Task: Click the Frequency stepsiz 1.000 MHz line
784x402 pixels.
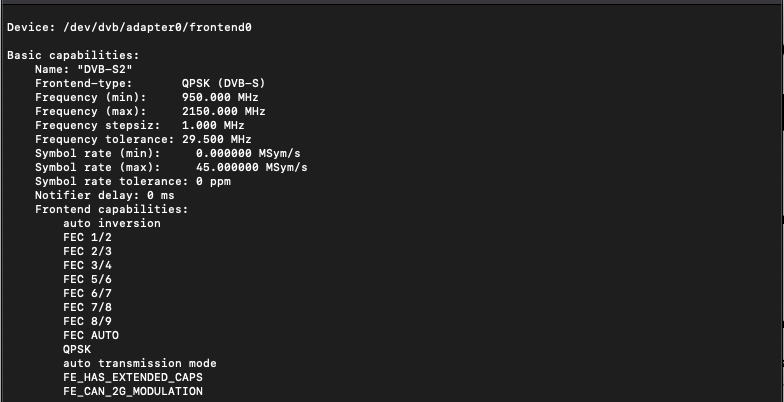Action: (x=140, y=125)
